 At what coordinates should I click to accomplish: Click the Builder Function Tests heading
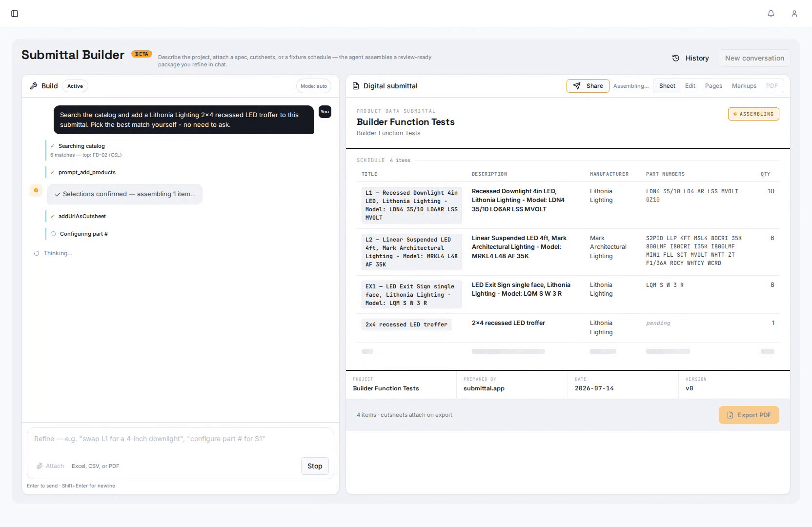[406, 122]
